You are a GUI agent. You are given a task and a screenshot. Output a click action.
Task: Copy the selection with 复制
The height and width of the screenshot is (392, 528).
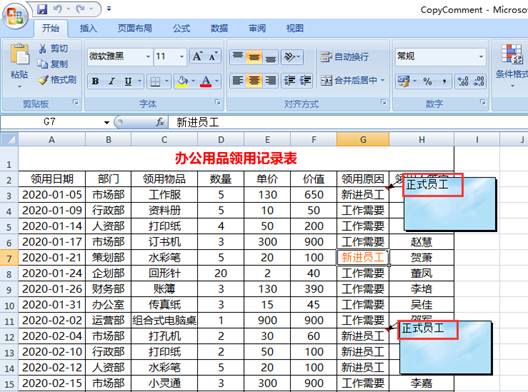[54, 64]
